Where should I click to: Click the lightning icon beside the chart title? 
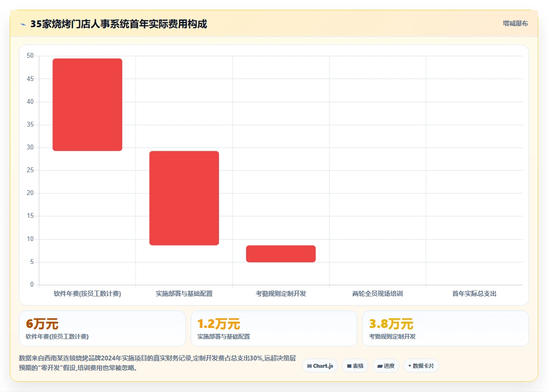23,24
